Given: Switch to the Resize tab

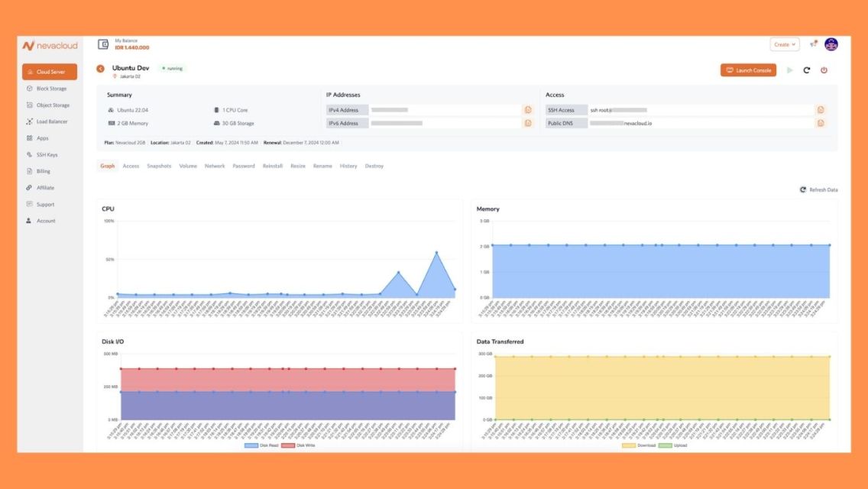Looking at the screenshot, I should click(x=298, y=166).
